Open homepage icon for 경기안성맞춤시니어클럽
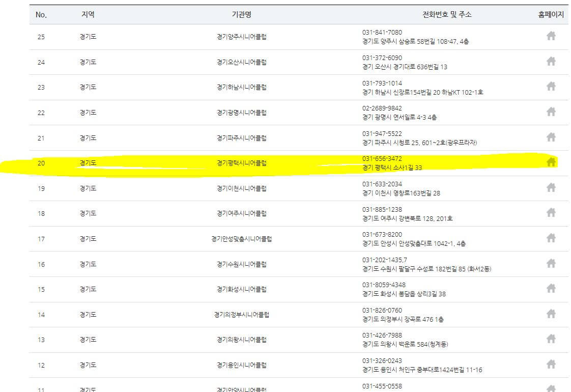Viewport: 571px width, 392px height. click(551, 239)
